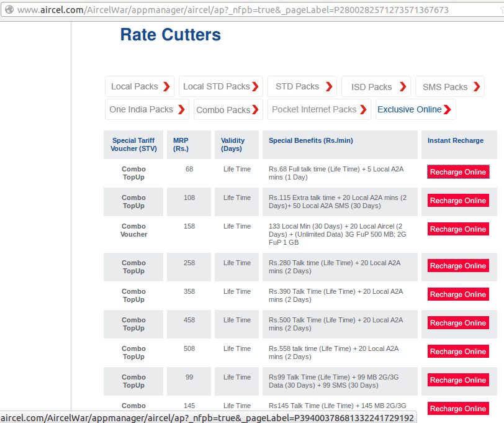504x423 pixels.
Task: Click red chevron beside Local Packs
Action: point(166,86)
